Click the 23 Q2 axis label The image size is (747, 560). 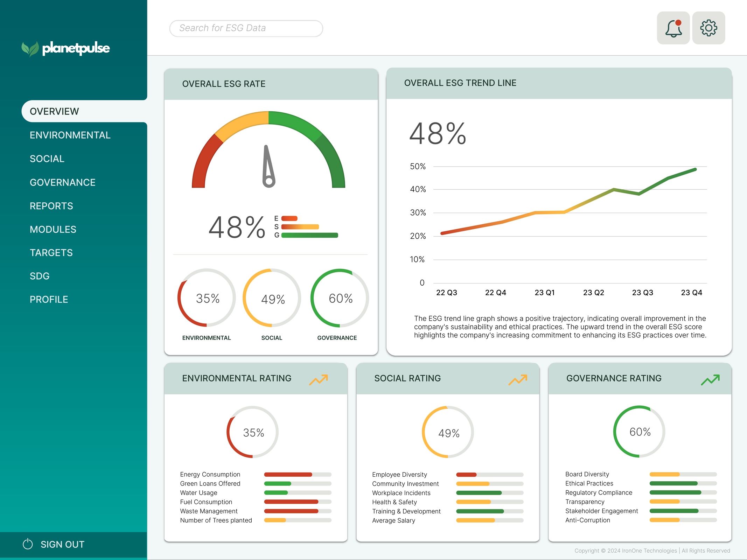pyautogui.click(x=594, y=293)
